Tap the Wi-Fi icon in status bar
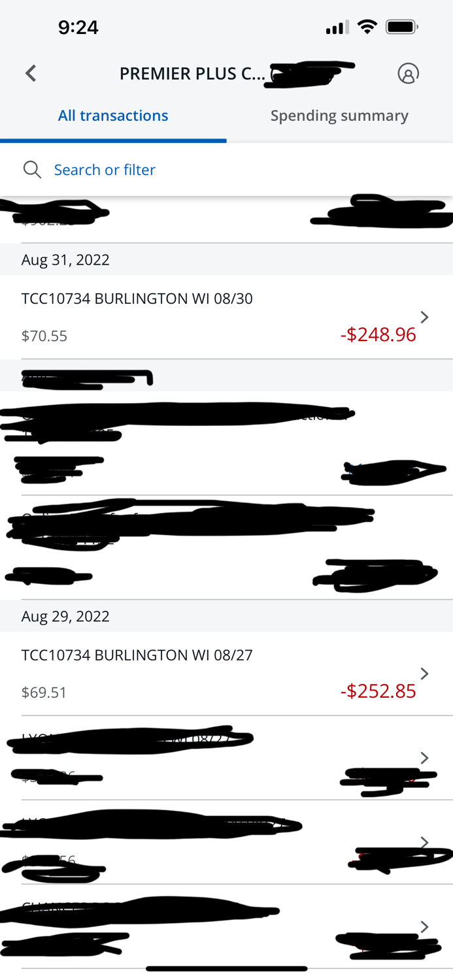This screenshot has width=453, height=980. tap(367, 27)
